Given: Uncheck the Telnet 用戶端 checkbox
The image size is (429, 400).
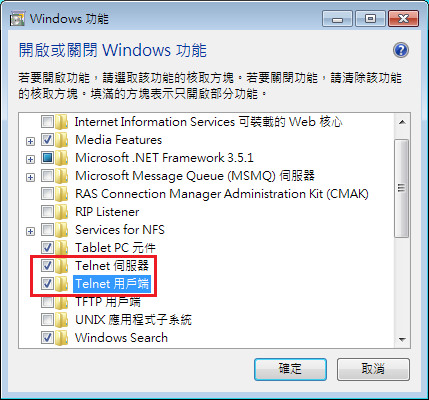Looking at the screenshot, I should (47, 284).
